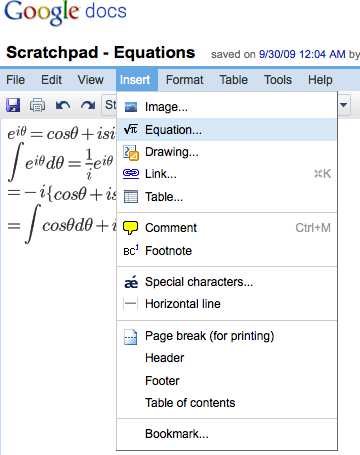Click the Redo arrow icon
This screenshot has width=360, height=455.
click(x=88, y=105)
